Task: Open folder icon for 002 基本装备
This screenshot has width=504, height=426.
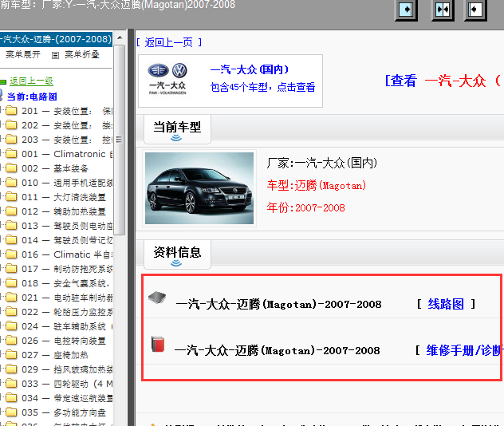Action: point(11,168)
